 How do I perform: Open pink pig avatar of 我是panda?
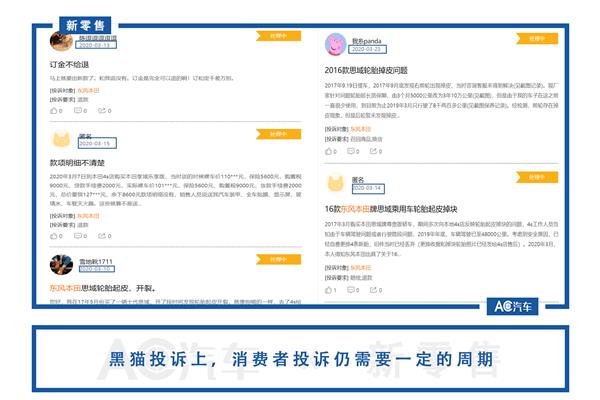336,44
